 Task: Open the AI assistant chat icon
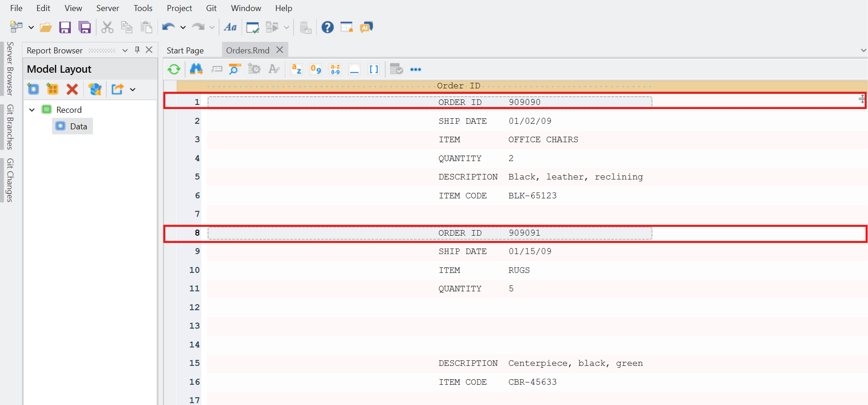[x=366, y=28]
